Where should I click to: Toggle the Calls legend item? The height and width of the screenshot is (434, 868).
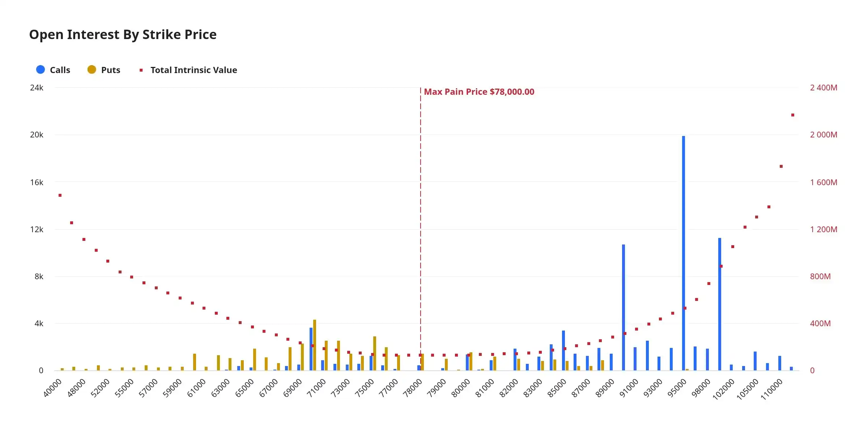coord(53,70)
